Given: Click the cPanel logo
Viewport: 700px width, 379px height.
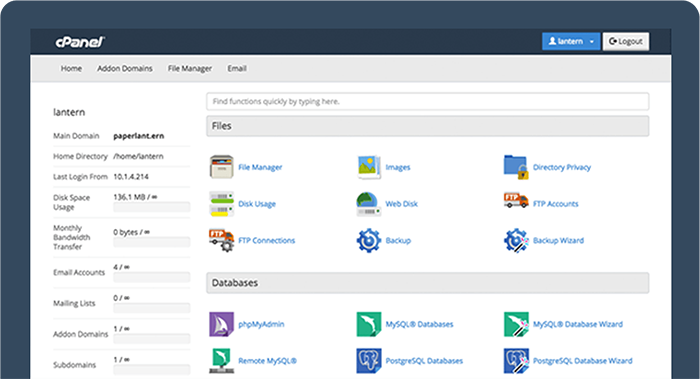Looking at the screenshot, I should coord(80,42).
